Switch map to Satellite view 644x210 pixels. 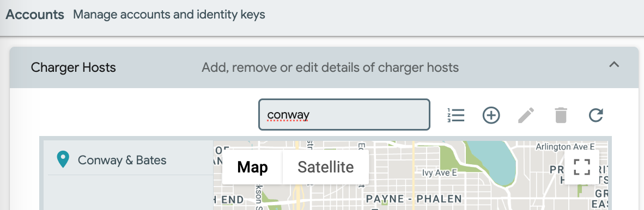(326, 167)
